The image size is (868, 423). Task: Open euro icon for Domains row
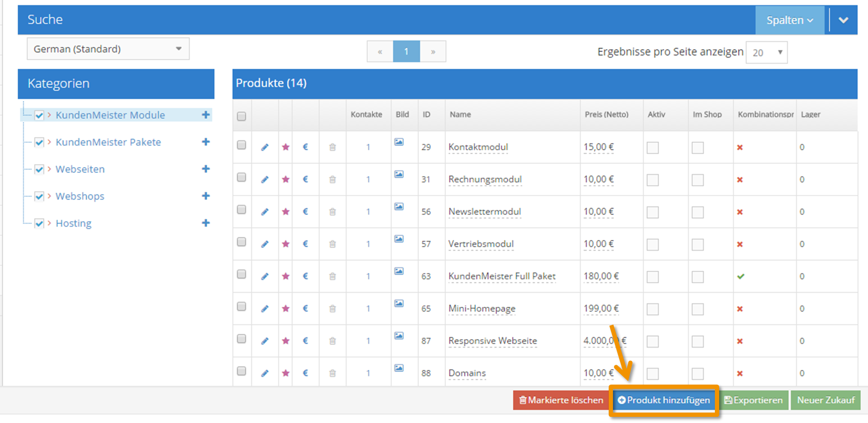[x=305, y=373]
